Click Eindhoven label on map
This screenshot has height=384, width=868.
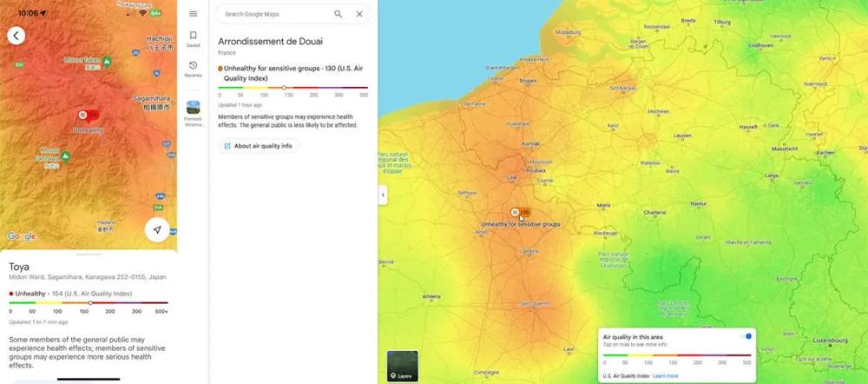760,45
